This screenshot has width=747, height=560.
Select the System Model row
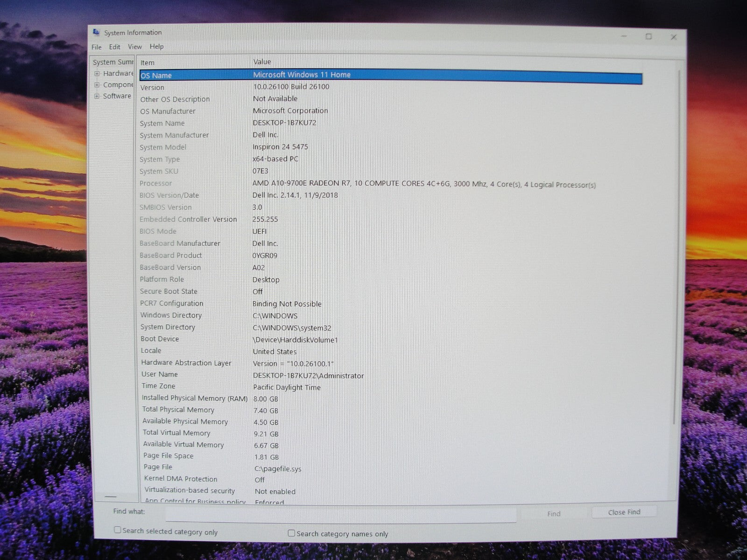pyautogui.click(x=391, y=147)
